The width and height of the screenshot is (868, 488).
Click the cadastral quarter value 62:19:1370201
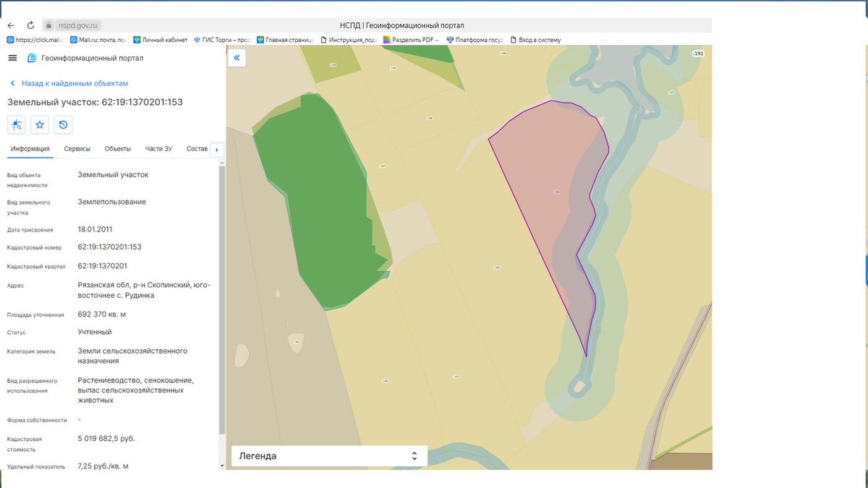[x=103, y=266]
